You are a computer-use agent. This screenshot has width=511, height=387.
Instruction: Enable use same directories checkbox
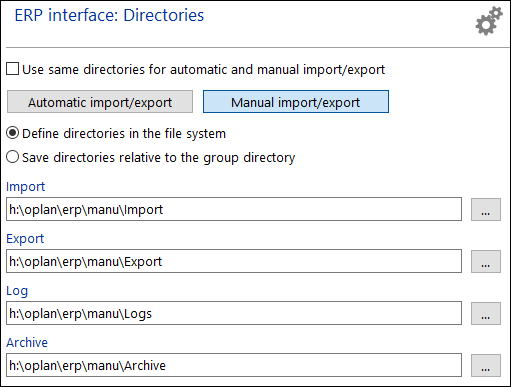coord(13,69)
